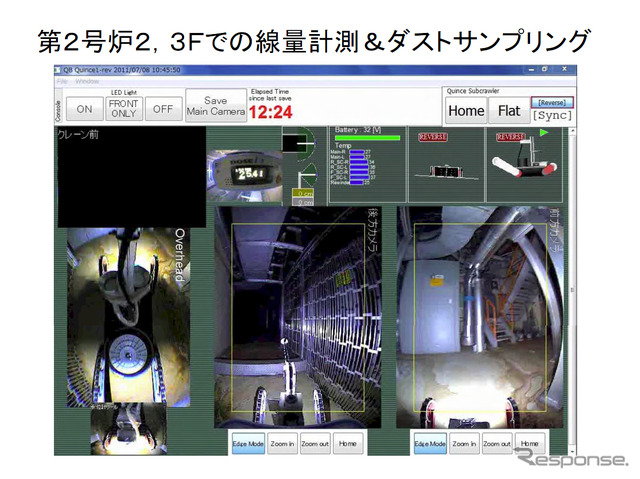Zoom out the front camera view

[496, 444]
